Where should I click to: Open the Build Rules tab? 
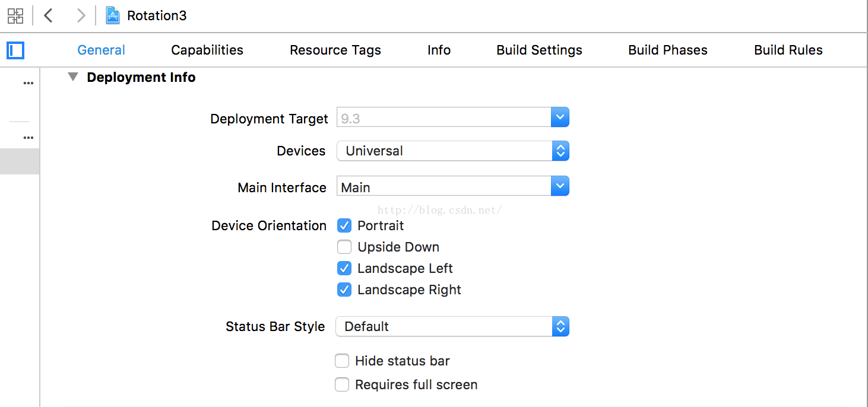click(x=788, y=50)
